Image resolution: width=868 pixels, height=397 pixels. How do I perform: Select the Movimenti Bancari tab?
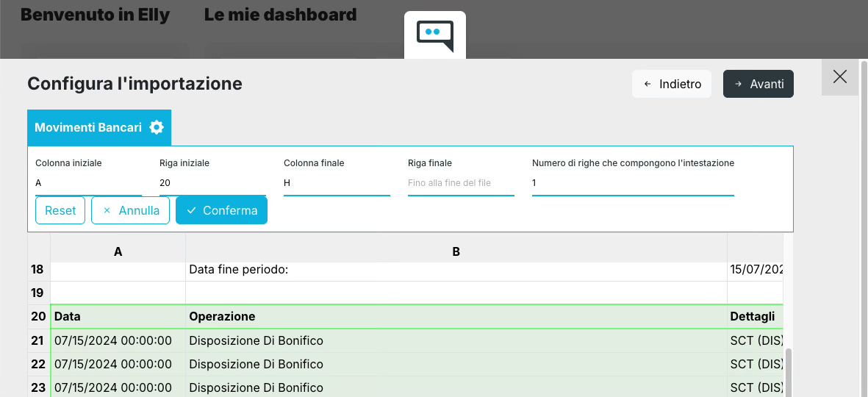pos(99,127)
